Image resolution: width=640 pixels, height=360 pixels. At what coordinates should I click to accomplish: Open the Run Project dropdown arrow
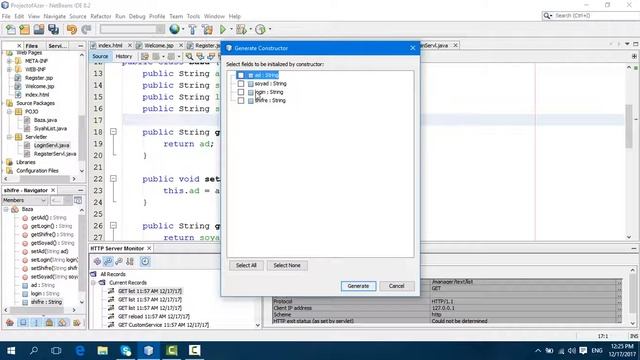pos(231,29)
